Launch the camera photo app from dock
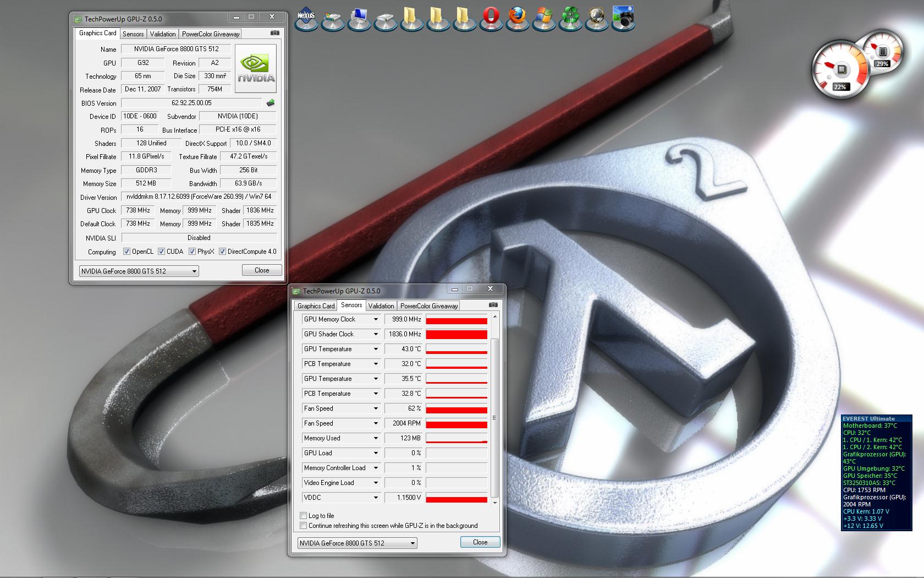 [623, 18]
